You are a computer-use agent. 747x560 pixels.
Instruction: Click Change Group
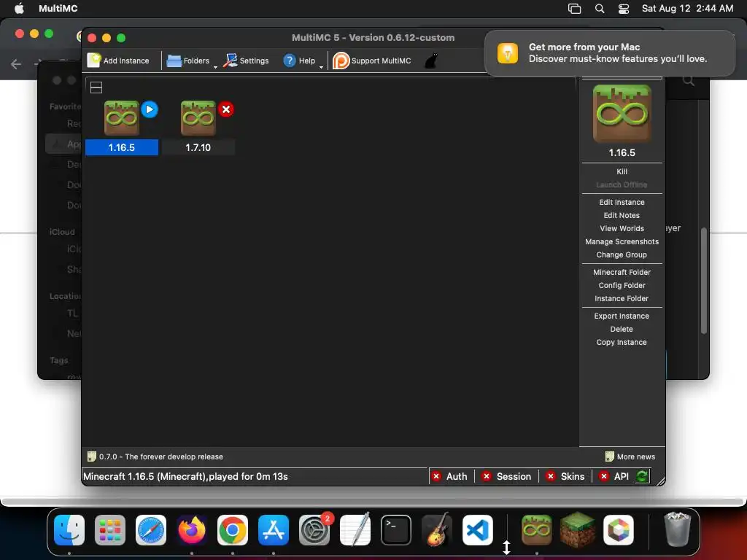click(622, 254)
